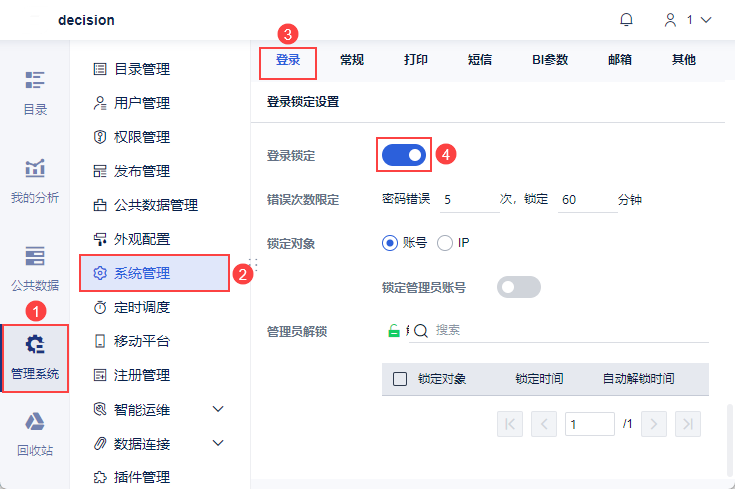Click the notification bell icon

pos(627,20)
